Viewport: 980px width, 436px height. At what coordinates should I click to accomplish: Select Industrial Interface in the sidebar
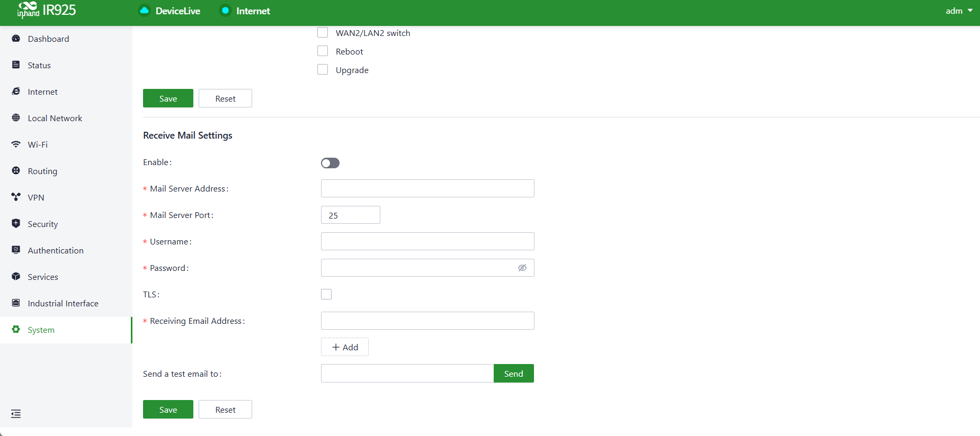coord(66,303)
